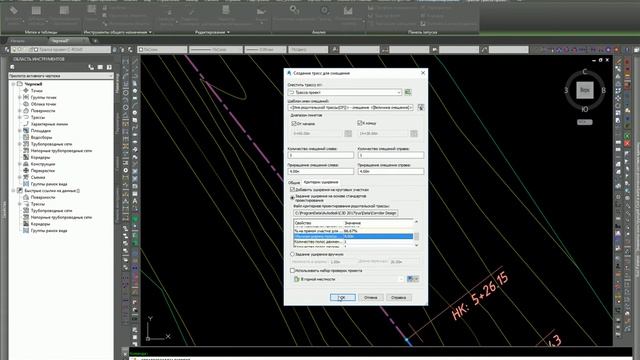Open the ПоСлою linetype dropdown
This screenshot has height=360, width=640.
tap(216, 49)
